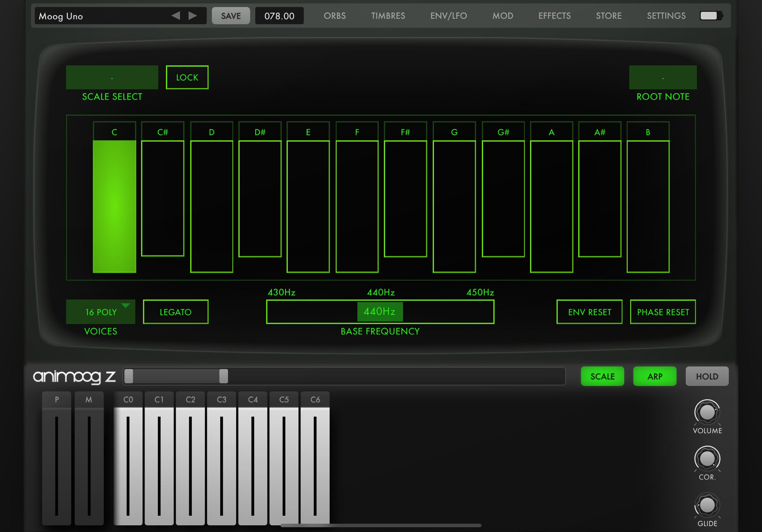Open the Scale Select dropdown
This screenshot has width=762, height=532.
click(112, 77)
